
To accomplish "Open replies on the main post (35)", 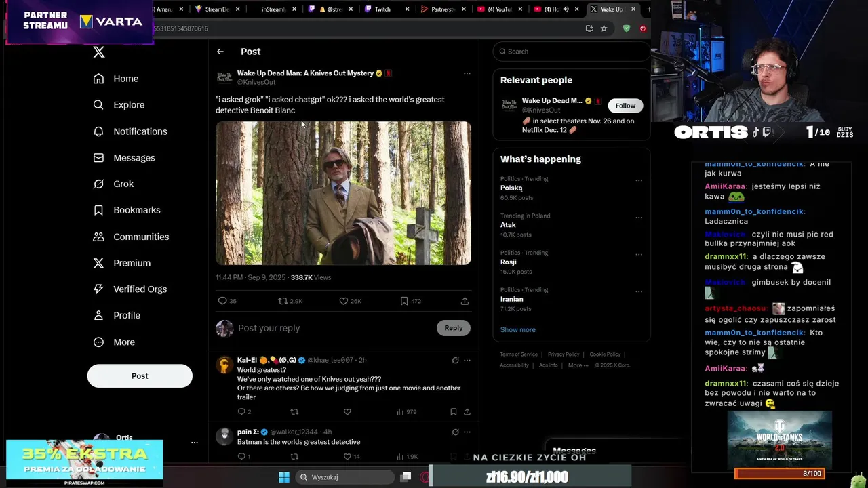I will tap(226, 301).
